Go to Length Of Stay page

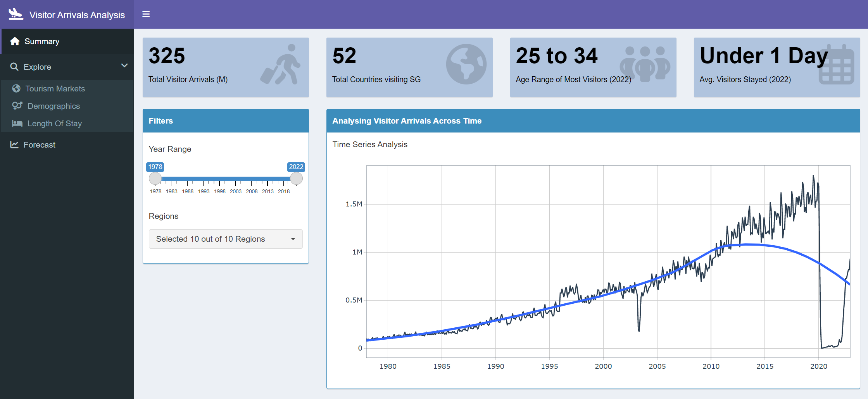(54, 124)
